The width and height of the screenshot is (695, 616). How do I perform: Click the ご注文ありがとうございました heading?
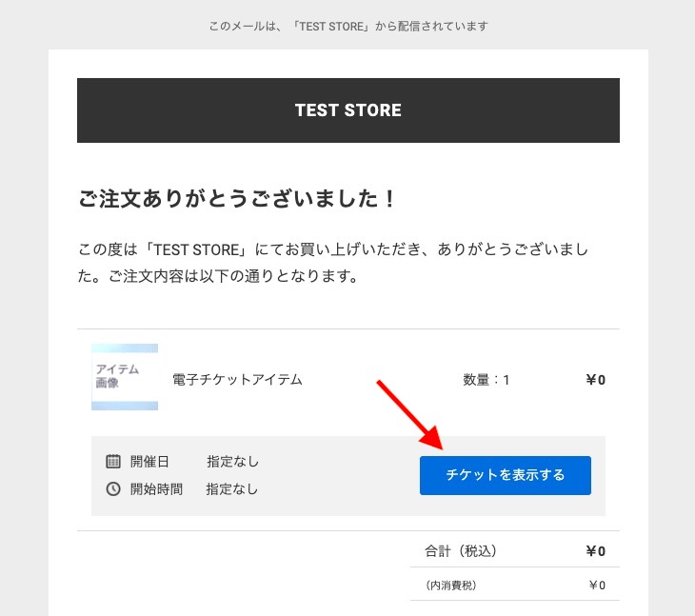237,198
